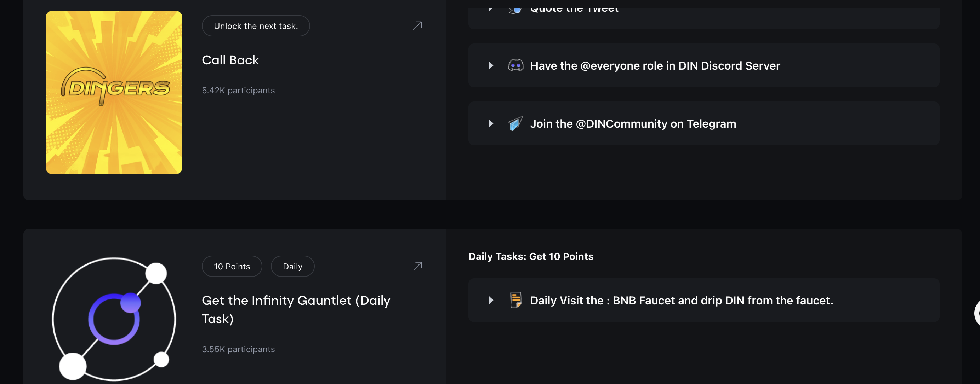The image size is (980, 384).
Task: Open the Call Back task via arrow icon
Action: 417,25
